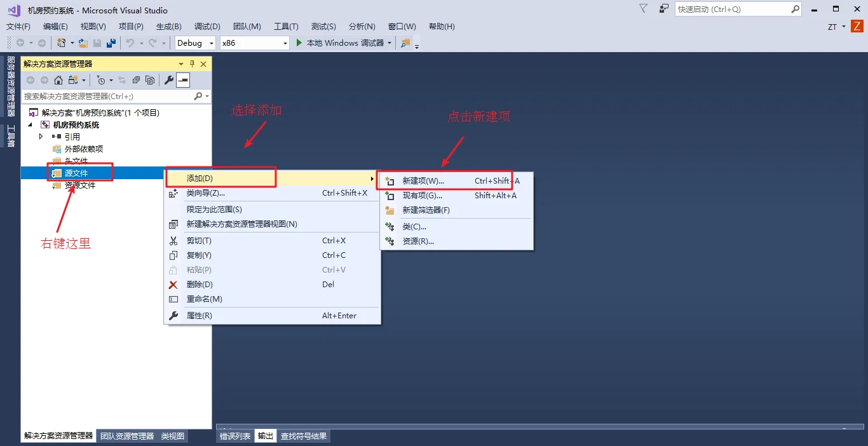Choose 类(C)... in the submenu
Screen dimensions: 868x446
[x=457, y=227]
